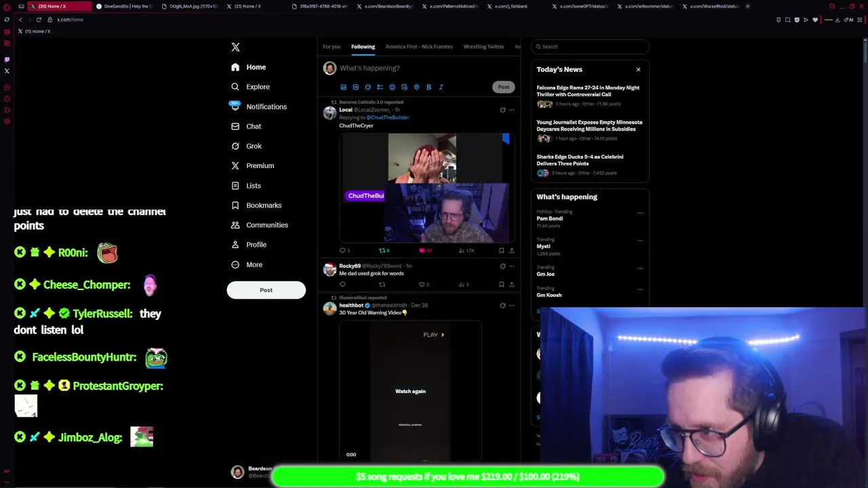Open the ChudTheCryer tweet image

[426, 188]
